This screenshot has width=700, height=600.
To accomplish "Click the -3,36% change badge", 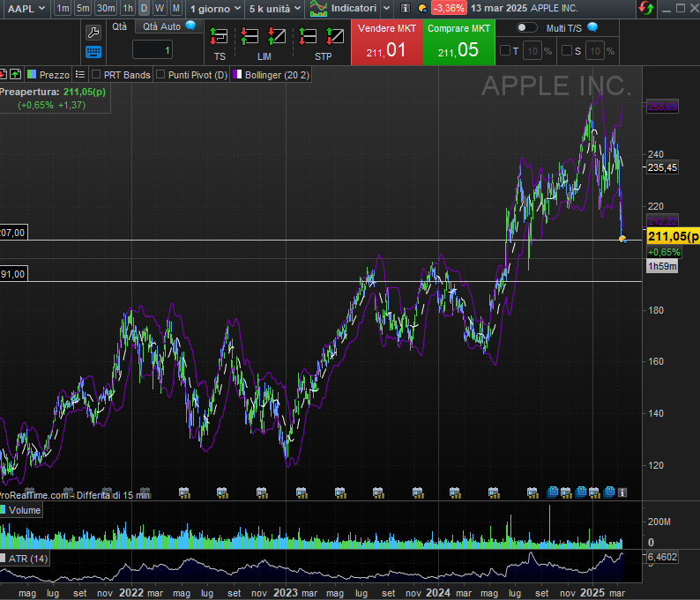I will pos(449,8).
